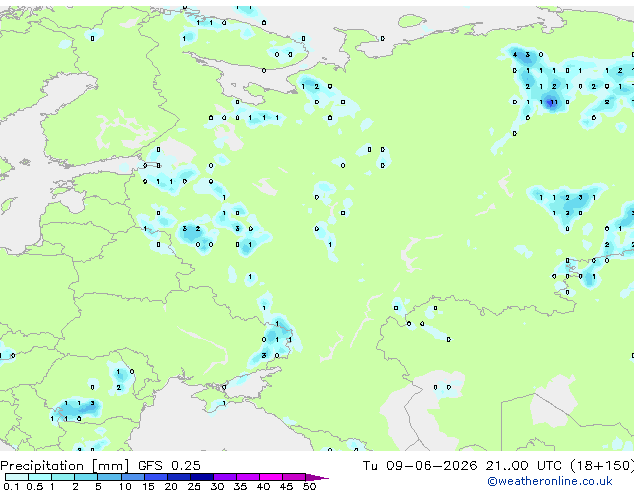634x490 pixels.
Task: Select the 25 mm navy legend box
Action: 201,477
